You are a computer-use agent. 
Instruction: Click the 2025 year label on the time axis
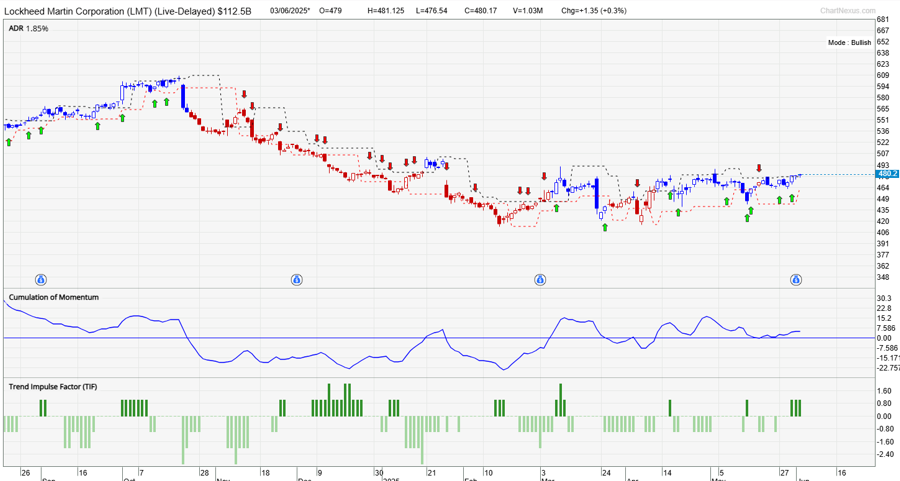391,479
